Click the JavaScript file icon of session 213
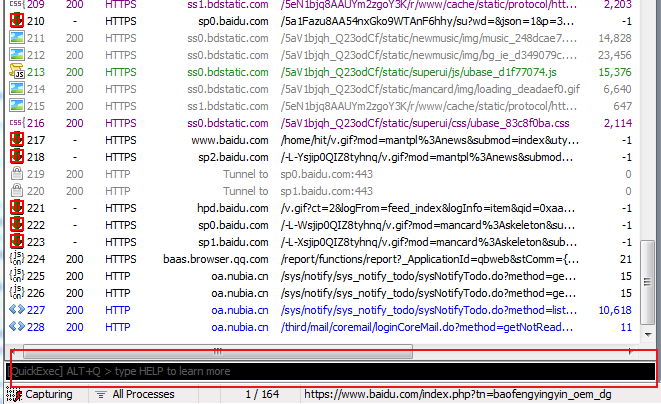The width and height of the screenshot is (661, 404). coord(16,72)
